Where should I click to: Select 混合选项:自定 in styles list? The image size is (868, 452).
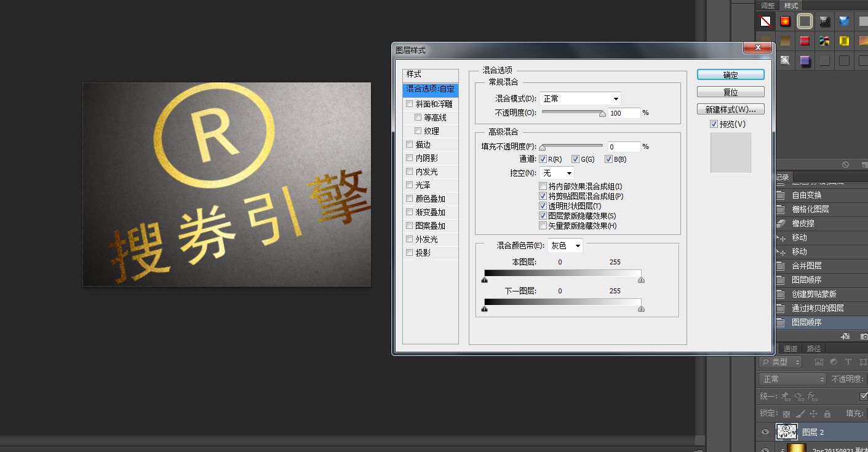(x=431, y=90)
